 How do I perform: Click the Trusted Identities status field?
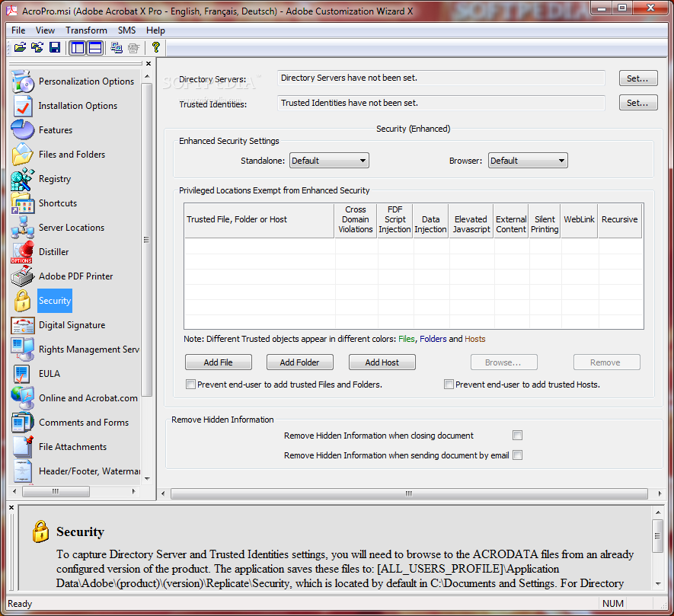(441, 103)
